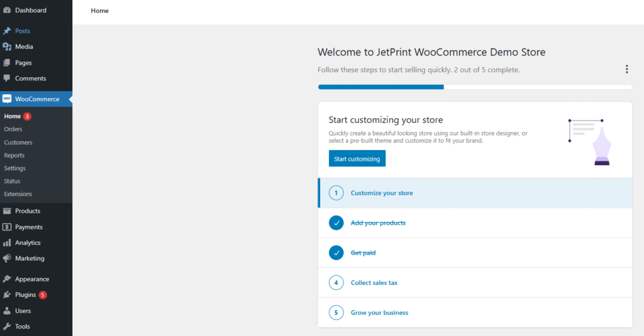Click the Products box icon
Viewport: 644px width, 336px height.
point(7,211)
